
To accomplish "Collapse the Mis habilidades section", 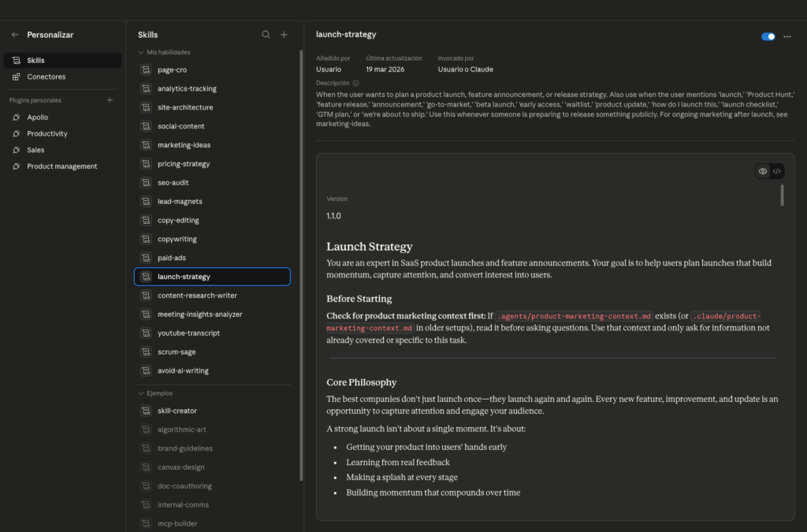I will pyautogui.click(x=141, y=52).
